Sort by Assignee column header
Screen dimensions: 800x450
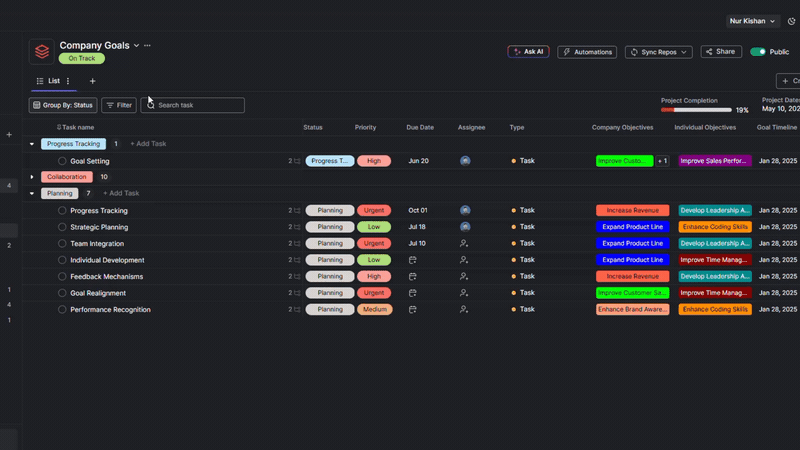pos(471,128)
